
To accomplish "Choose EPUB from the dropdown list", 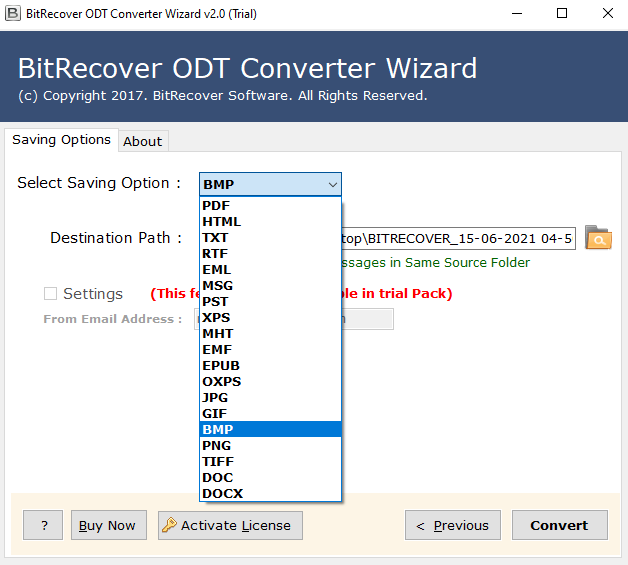I will tap(221, 365).
